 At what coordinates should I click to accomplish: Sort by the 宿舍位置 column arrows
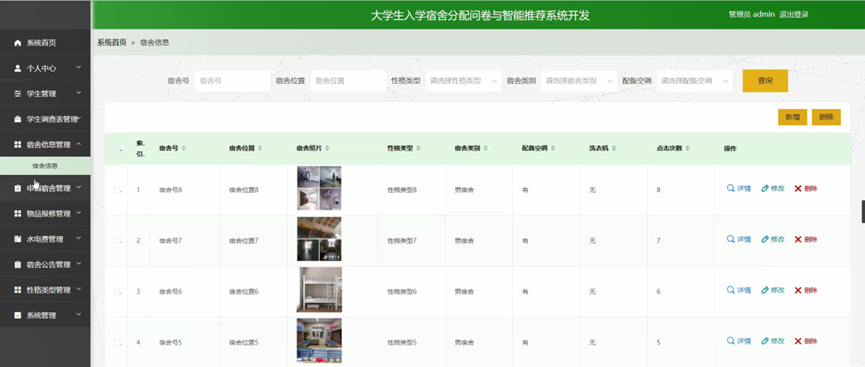pyautogui.click(x=260, y=148)
